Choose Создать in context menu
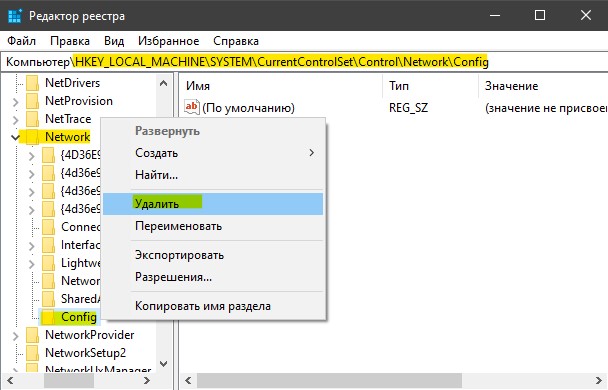This screenshot has height=390, width=608. tap(213, 153)
